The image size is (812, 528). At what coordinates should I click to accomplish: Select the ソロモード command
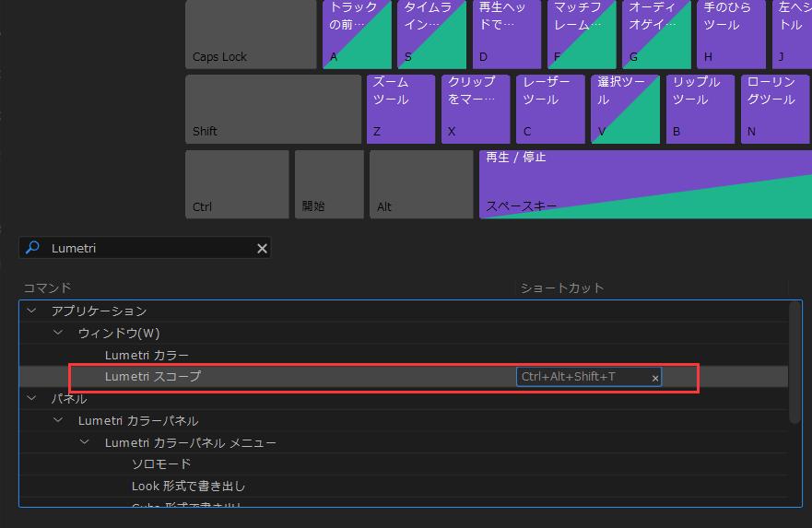tap(161, 464)
